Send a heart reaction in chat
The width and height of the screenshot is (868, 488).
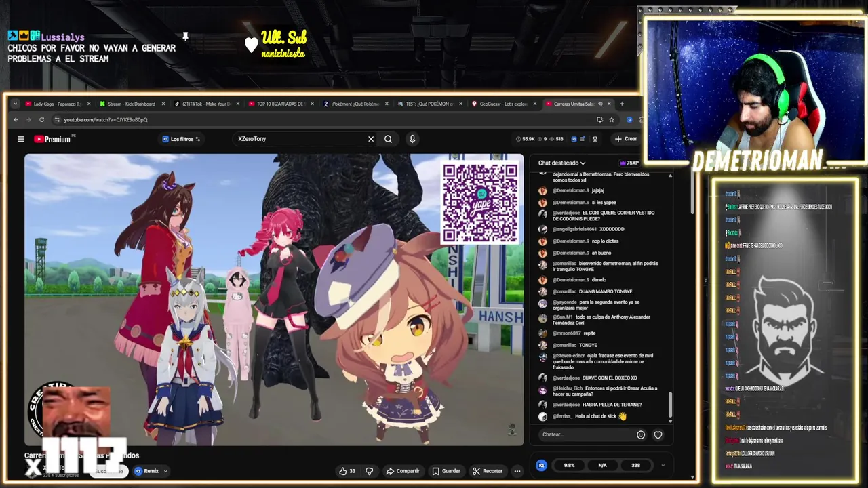tap(658, 435)
